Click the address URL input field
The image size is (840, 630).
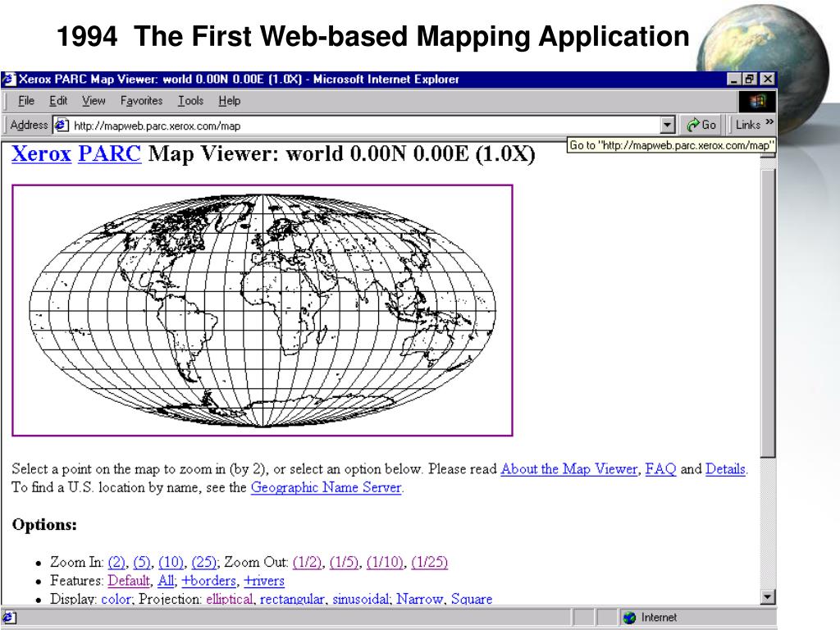click(361, 126)
